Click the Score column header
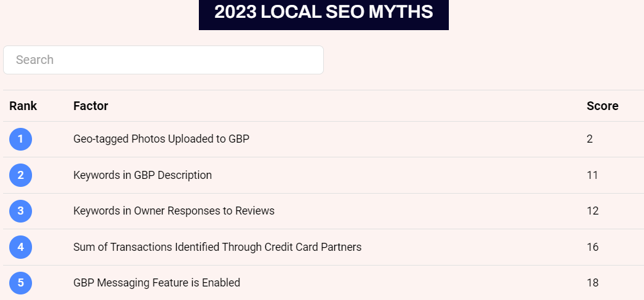Viewport: 644px width, 300px height. click(x=602, y=106)
